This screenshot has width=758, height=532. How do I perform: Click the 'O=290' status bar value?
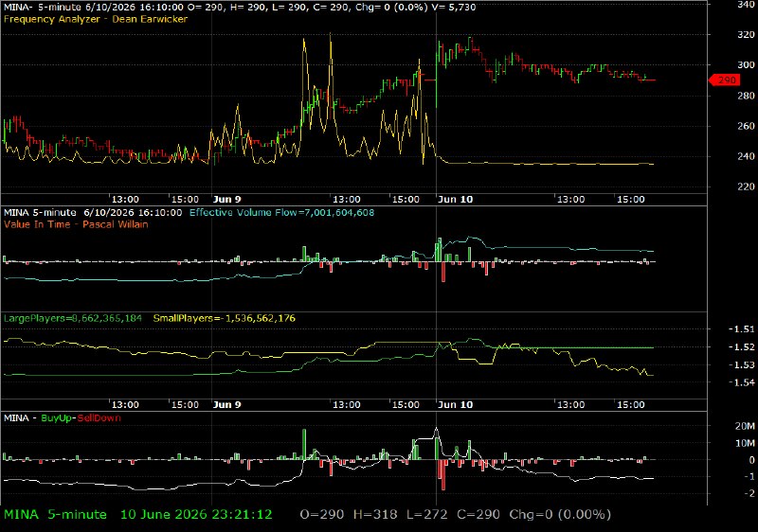coord(322,515)
